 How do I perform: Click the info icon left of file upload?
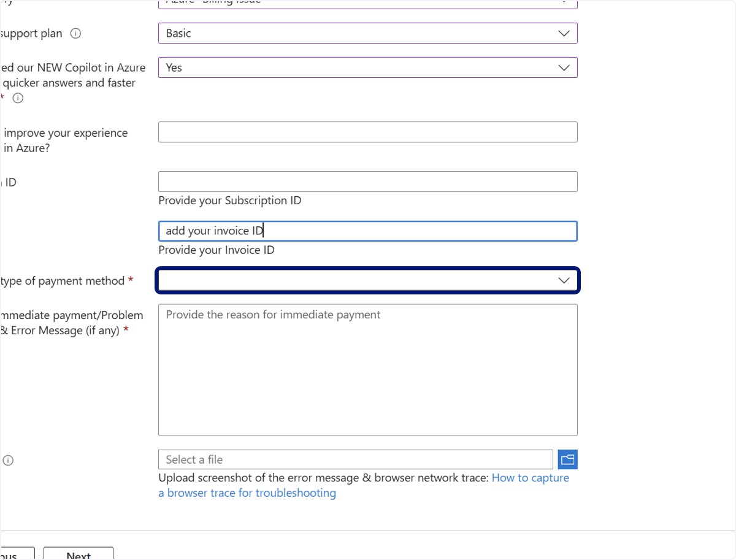click(8, 460)
